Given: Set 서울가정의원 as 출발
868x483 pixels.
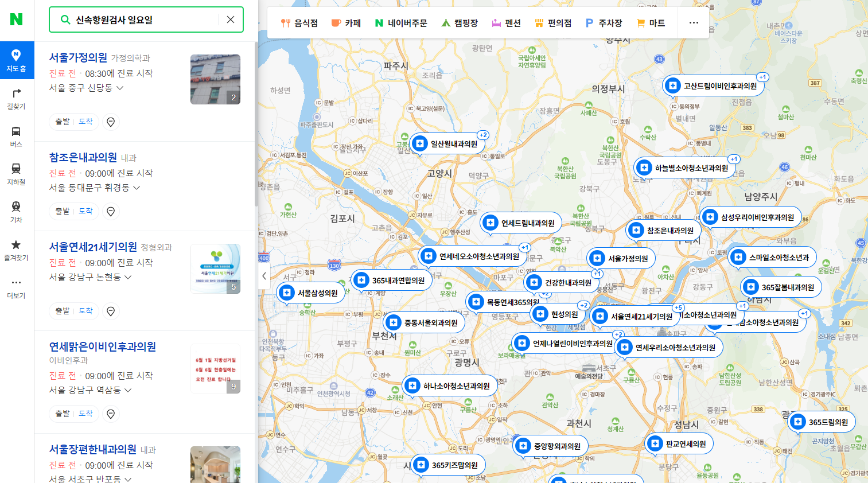Looking at the screenshot, I should tap(63, 122).
